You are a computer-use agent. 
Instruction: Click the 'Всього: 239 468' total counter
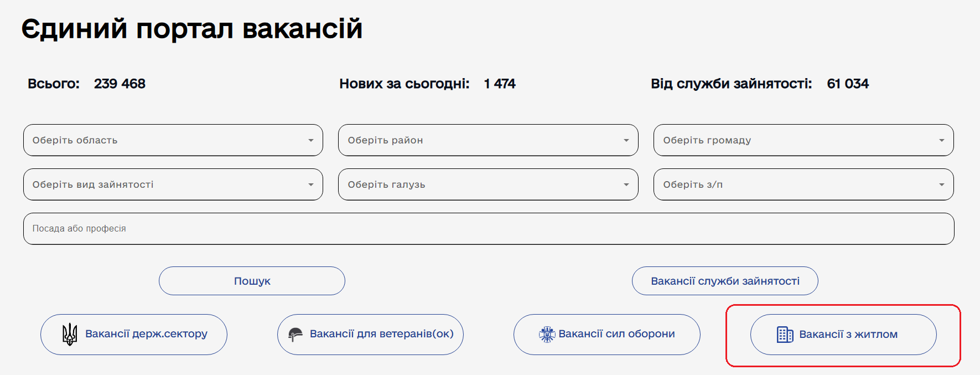click(87, 84)
